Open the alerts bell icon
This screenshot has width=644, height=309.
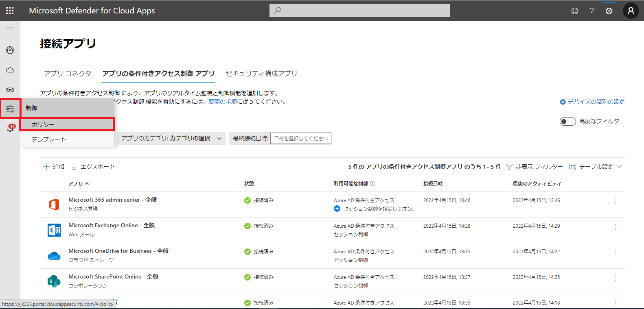(10, 128)
